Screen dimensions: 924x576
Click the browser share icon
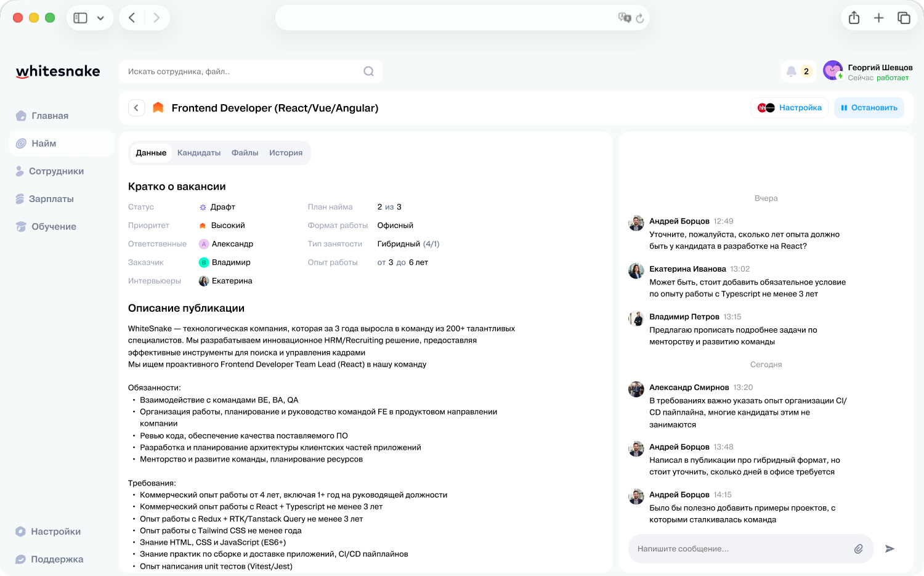click(x=854, y=18)
